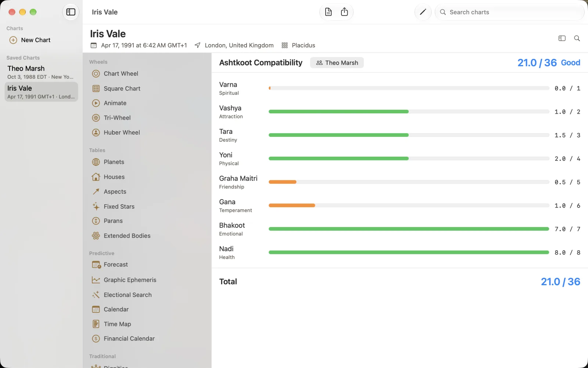The height and width of the screenshot is (368, 588).
Task: Click the Forecast calendar icon
Action: coord(96,265)
